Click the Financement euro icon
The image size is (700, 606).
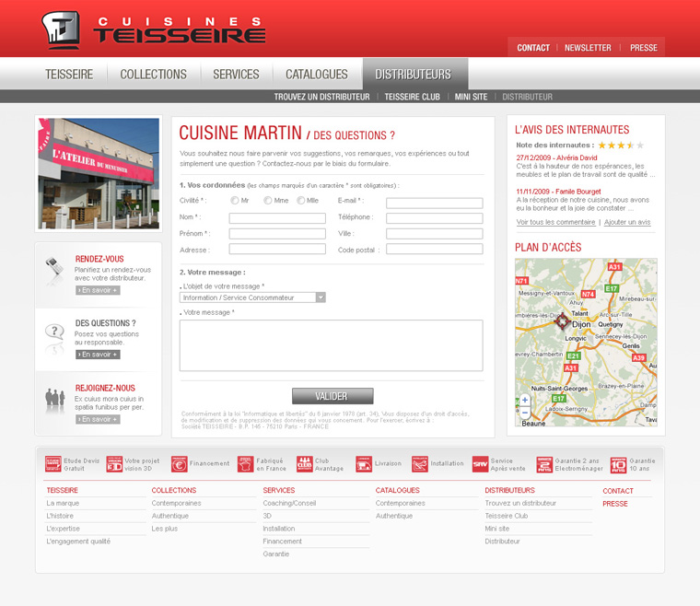pos(179,464)
